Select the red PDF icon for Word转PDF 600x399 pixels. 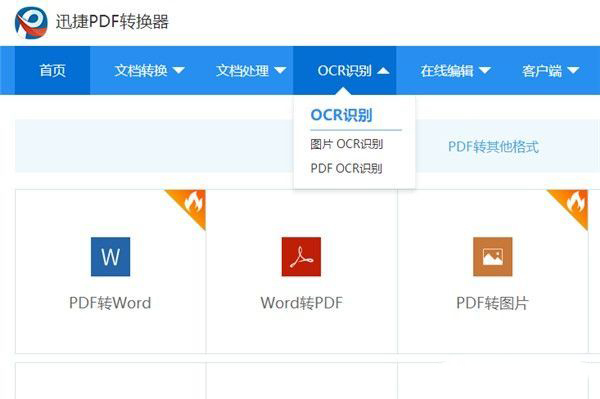pos(301,256)
